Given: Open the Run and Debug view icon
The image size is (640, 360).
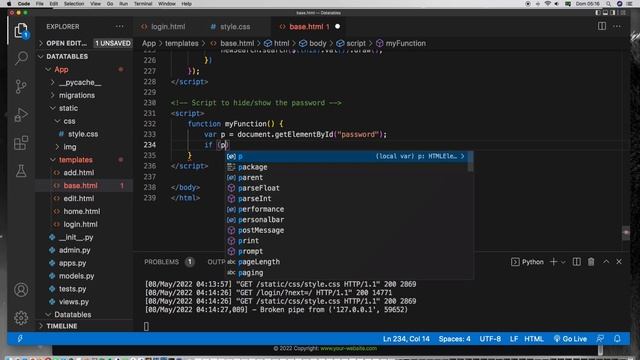Looking at the screenshot, I should (21, 115).
